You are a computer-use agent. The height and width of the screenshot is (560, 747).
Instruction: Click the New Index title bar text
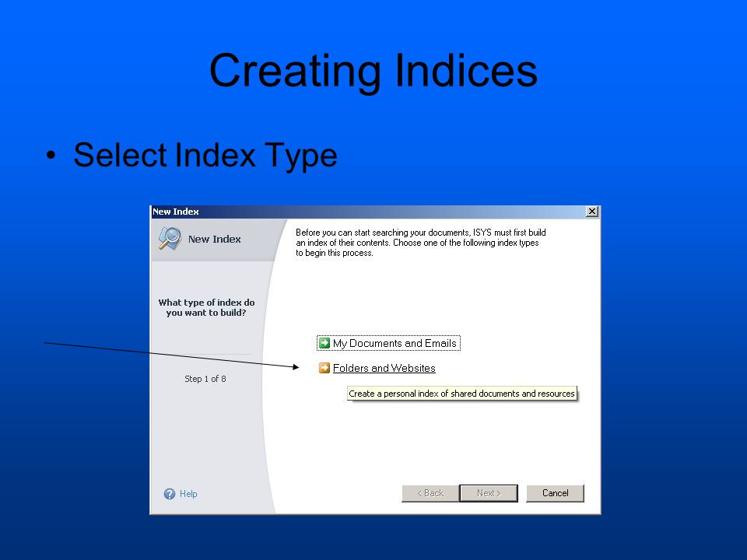coord(176,212)
